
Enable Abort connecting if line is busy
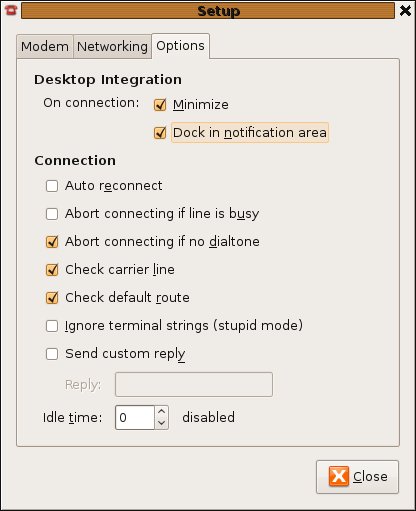point(52,214)
